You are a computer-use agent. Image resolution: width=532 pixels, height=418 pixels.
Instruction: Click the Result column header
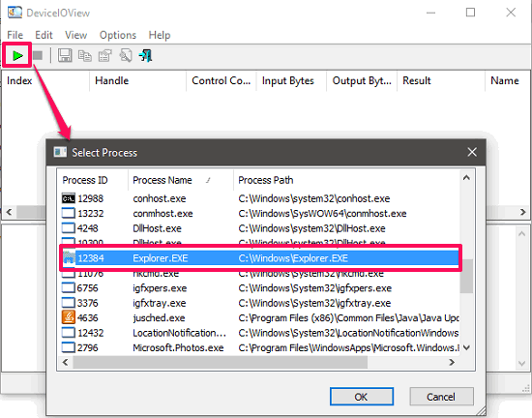(x=441, y=80)
